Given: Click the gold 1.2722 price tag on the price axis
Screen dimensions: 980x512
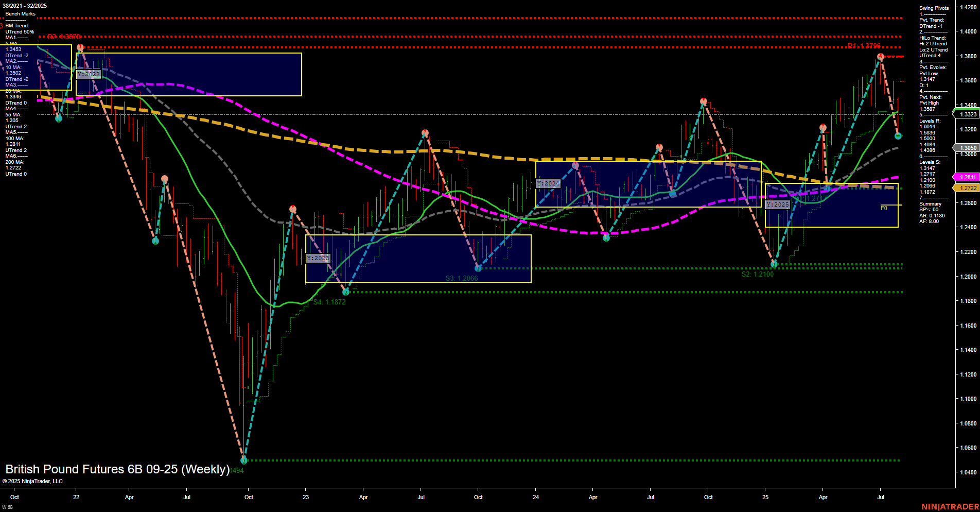Looking at the screenshot, I should point(967,188).
